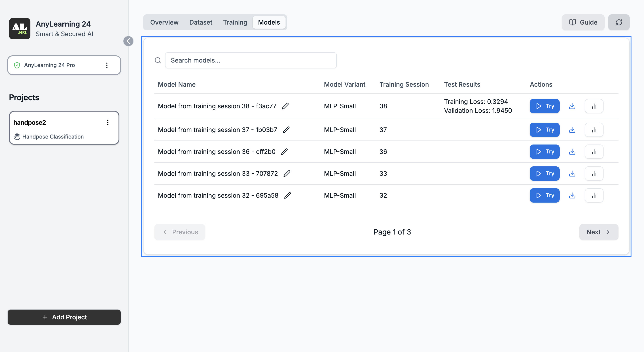Try the session 37 model
Viewport: 644px width, 352px height.
pyautogui.click(x=544, y=130)
